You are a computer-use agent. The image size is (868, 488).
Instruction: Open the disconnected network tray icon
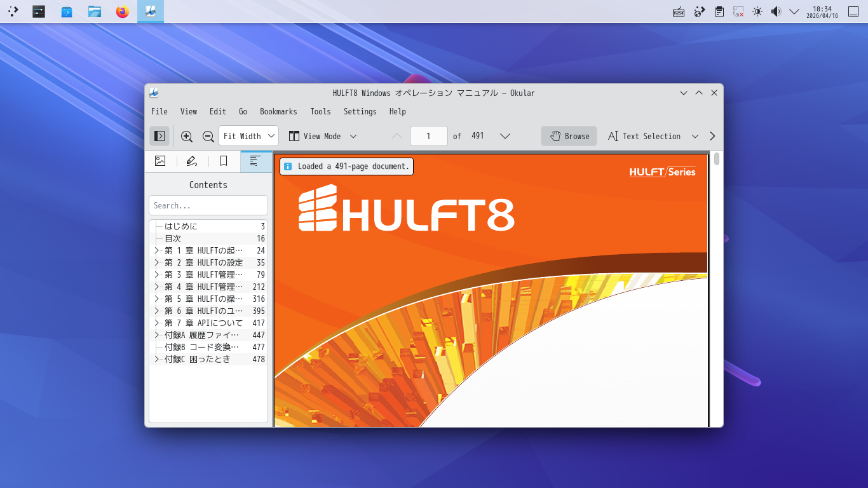738,11
